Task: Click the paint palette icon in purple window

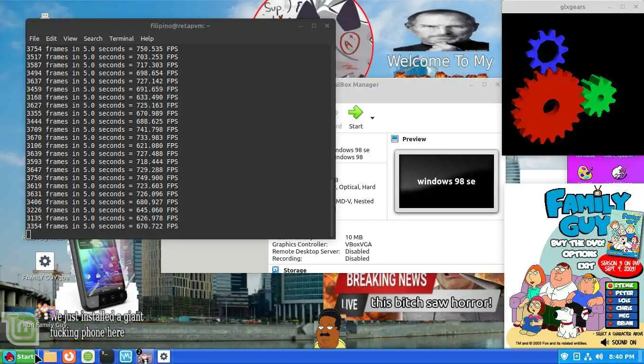Action: coord(585,173)
